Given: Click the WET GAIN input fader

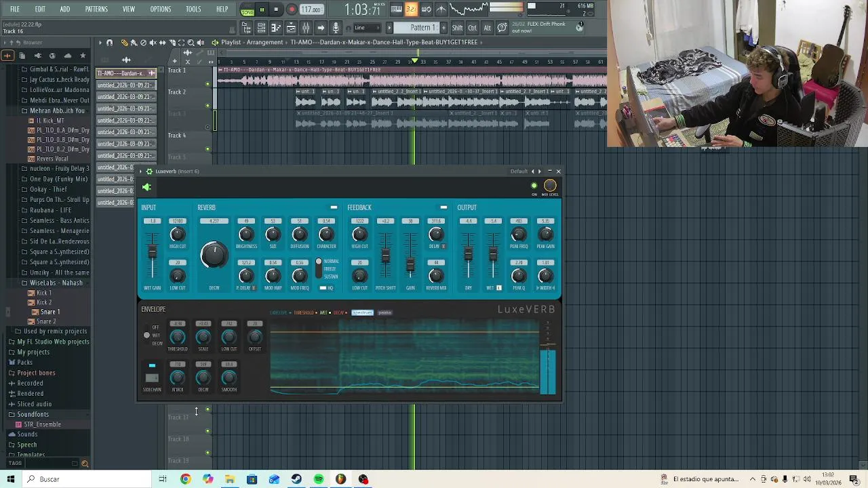Looking at the screenshot, I should coord(153,253).
